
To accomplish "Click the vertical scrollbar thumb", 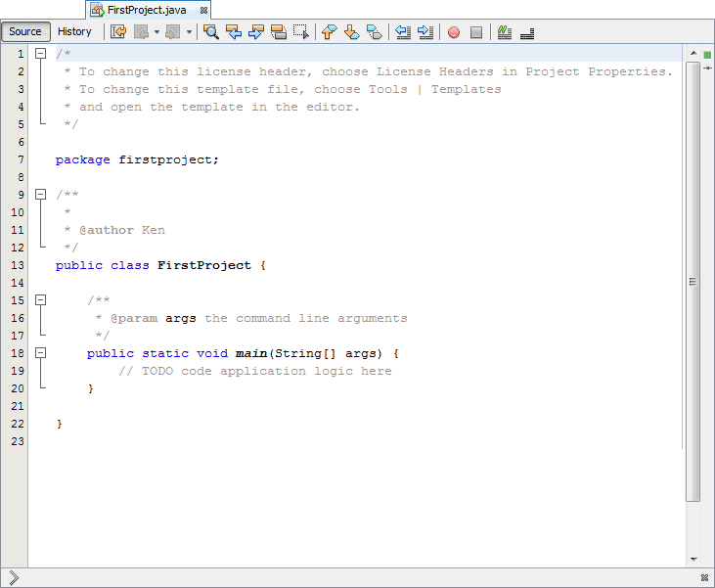I will coord(693,282).
